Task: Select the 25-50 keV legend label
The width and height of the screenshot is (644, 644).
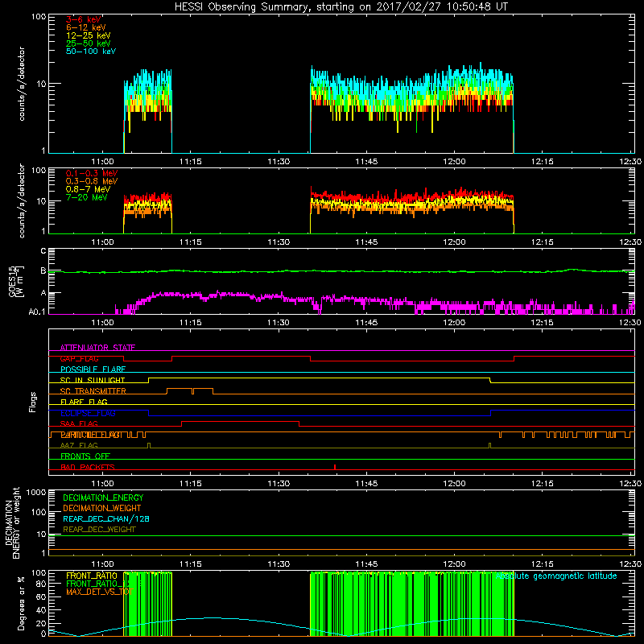Action: (89, 43)
